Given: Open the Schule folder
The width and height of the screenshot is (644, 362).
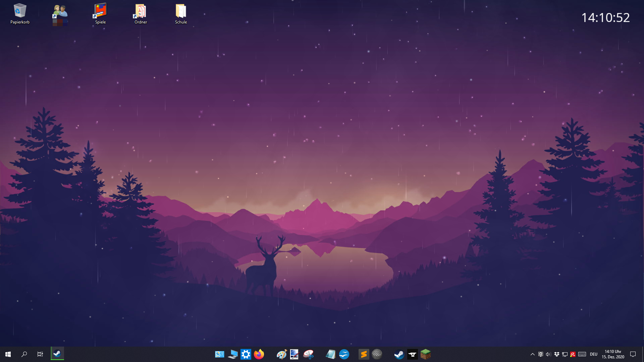Looking at the screenshot, I should pyautogui.click(x=181, y=14).
